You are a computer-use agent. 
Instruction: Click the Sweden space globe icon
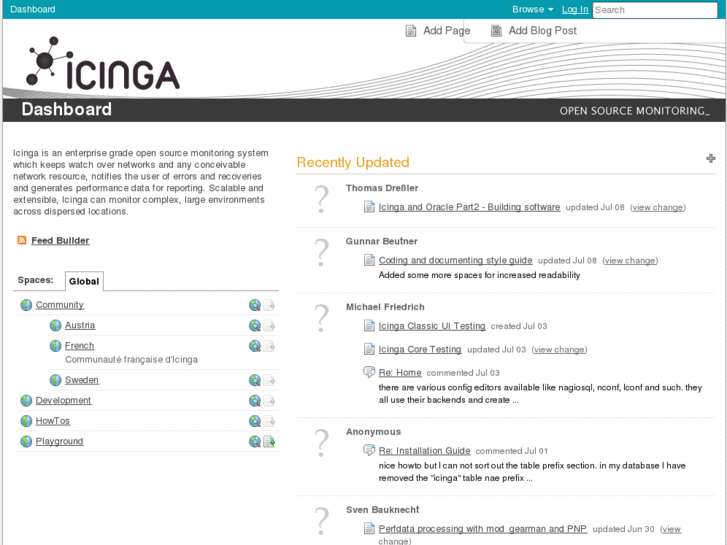[x=55, y=380]
